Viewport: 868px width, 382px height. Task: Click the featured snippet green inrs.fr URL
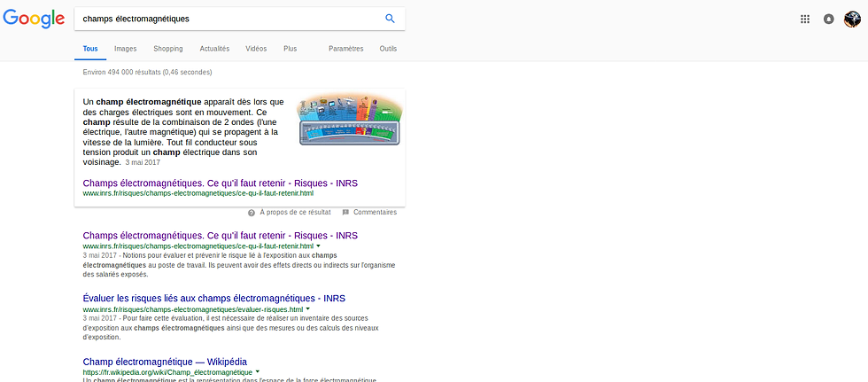coord(198,194)
